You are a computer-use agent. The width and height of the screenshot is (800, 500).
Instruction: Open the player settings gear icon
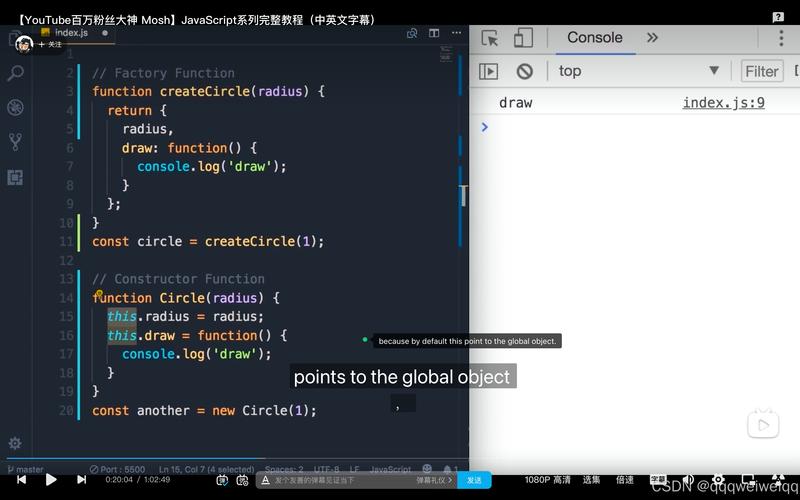[718, 480]
